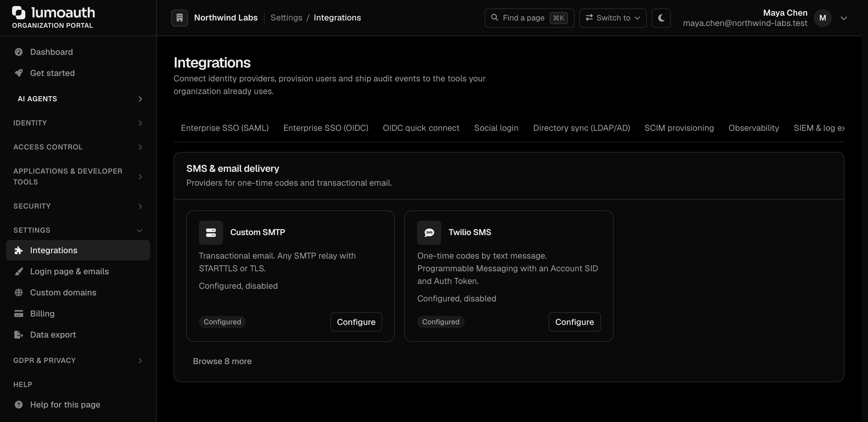Select the Enterprise SSO (OIDC) tab

(x=325, y=128)
